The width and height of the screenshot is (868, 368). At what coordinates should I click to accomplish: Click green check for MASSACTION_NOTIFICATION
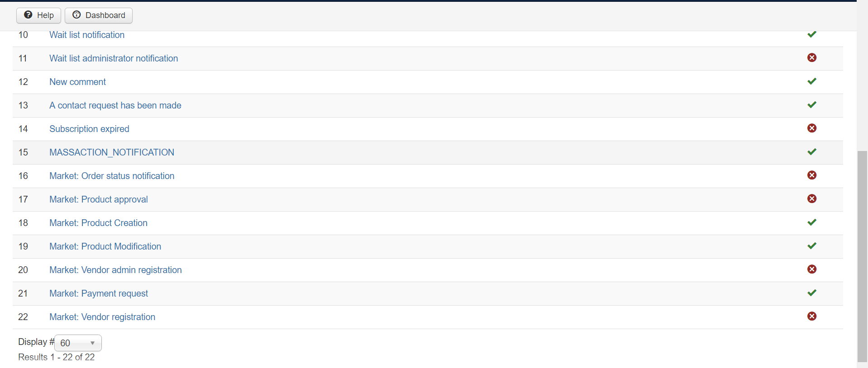tap(811, 152)
